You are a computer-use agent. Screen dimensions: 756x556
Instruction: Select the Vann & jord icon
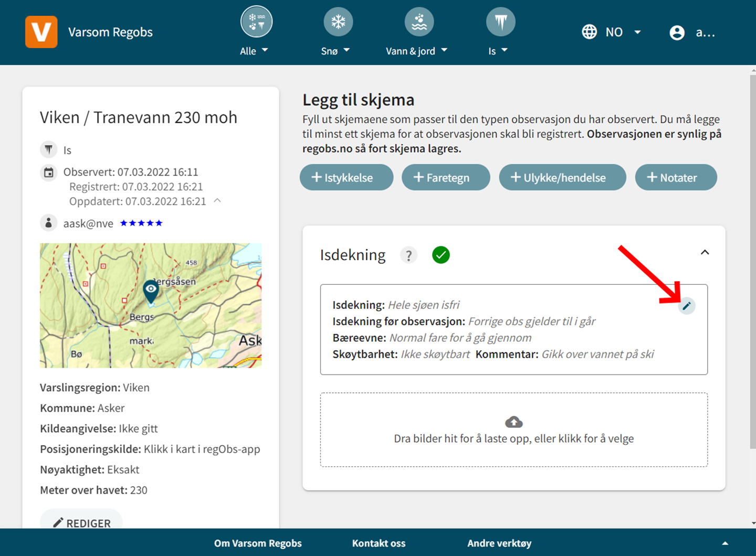[x=419, y=22]
